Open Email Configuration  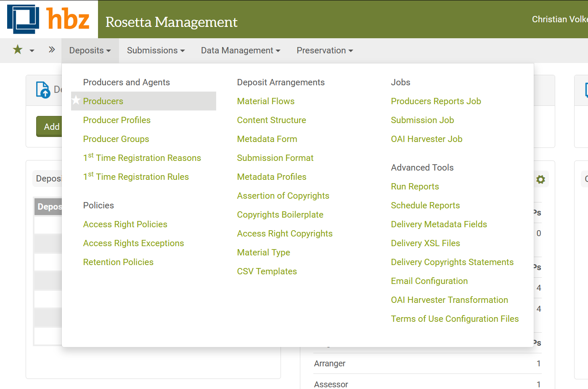pyautogui.click(x=429, y=281)
